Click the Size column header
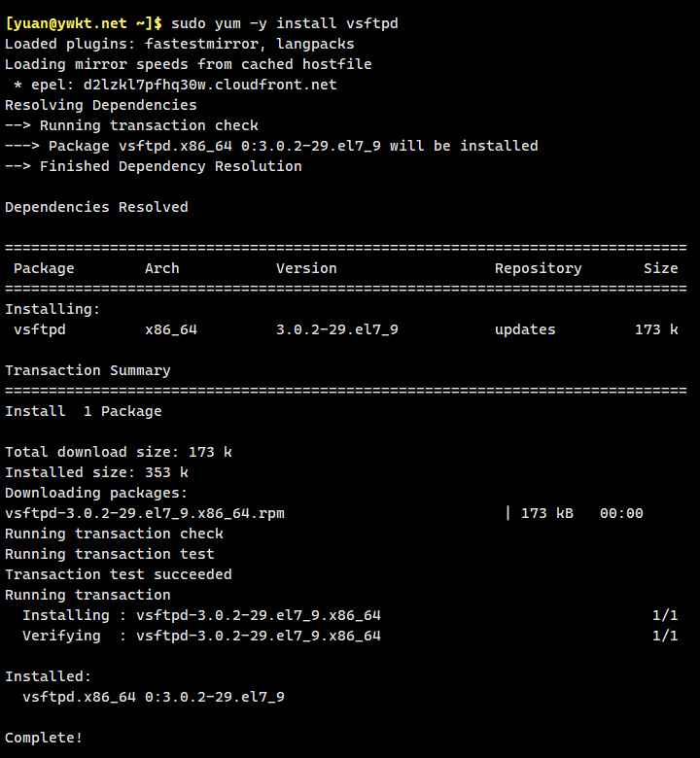The width and height of the screenshot is (700, 758). pos(661,268)
